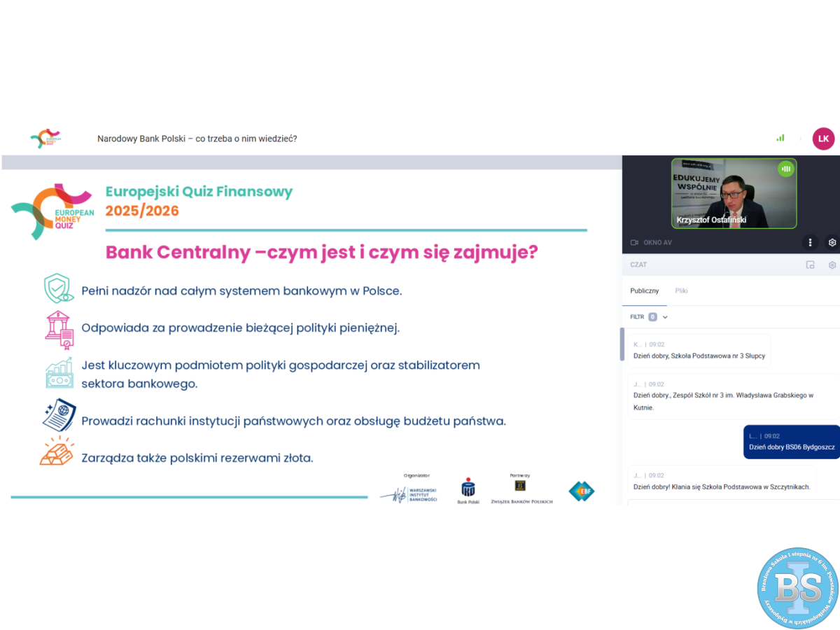Open chat settings gear icon
The width and height of the screenshot is (840, 630).
832,265
